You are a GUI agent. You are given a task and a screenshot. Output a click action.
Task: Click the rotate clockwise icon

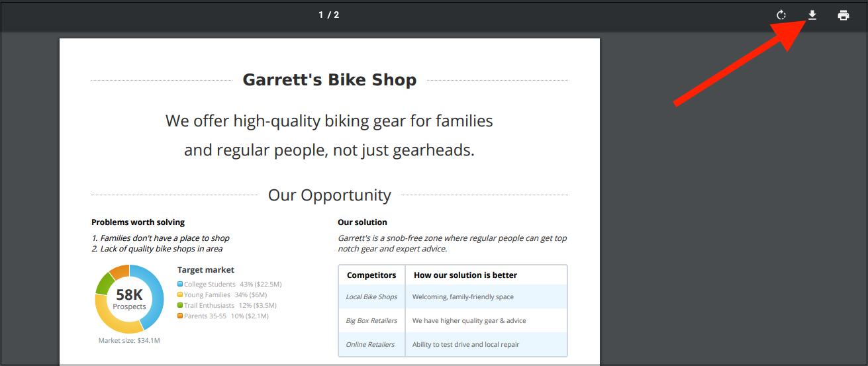[781, 15]
